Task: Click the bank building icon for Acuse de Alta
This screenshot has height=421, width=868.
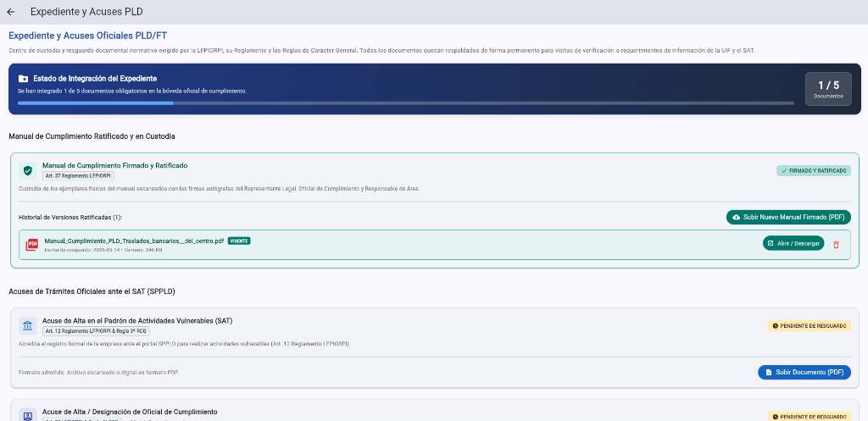Action: [28, 326]
